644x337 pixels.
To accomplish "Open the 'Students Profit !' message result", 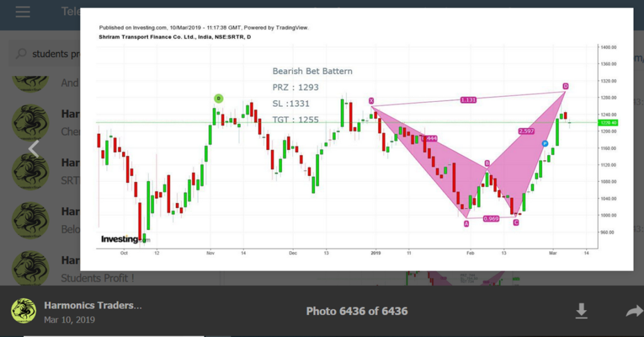I will 97,278.
